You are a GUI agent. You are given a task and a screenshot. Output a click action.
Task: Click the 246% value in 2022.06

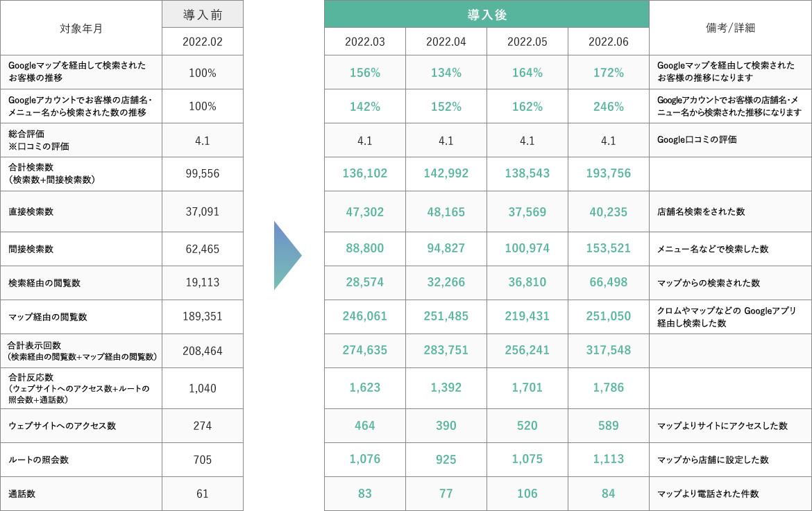[x=609, y=107]
